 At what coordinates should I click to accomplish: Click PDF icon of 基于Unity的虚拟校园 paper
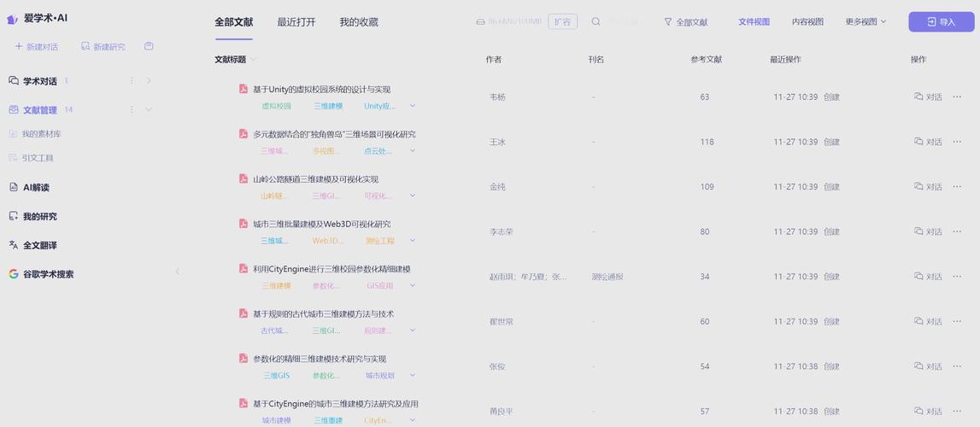(x=244, y=89)
